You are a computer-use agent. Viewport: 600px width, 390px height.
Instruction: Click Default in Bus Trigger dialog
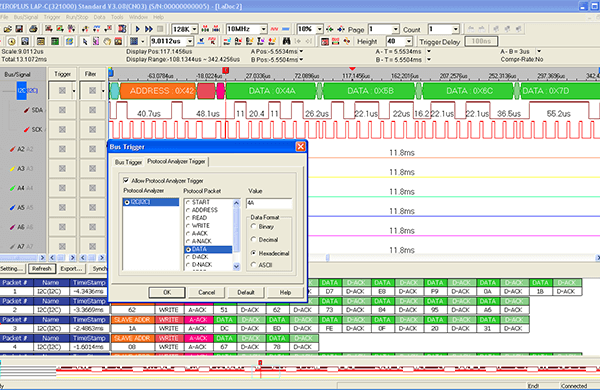point(246,292)
